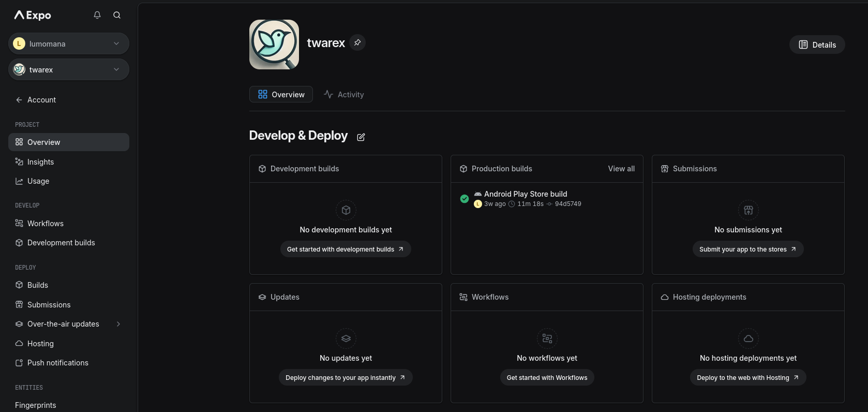Open the lumomana account dropdown
The height and width of the screenshot is (412, 868).
69,43
